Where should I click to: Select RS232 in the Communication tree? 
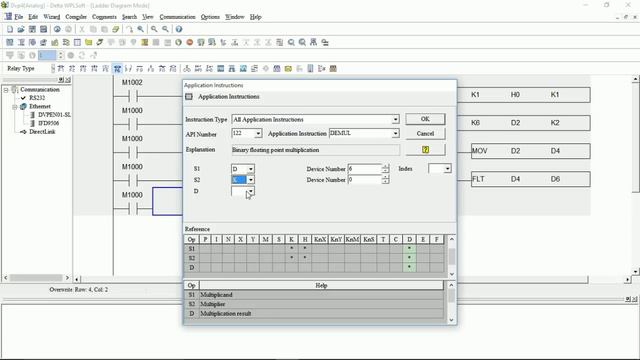pyautogui.click(x=37, y=98)
